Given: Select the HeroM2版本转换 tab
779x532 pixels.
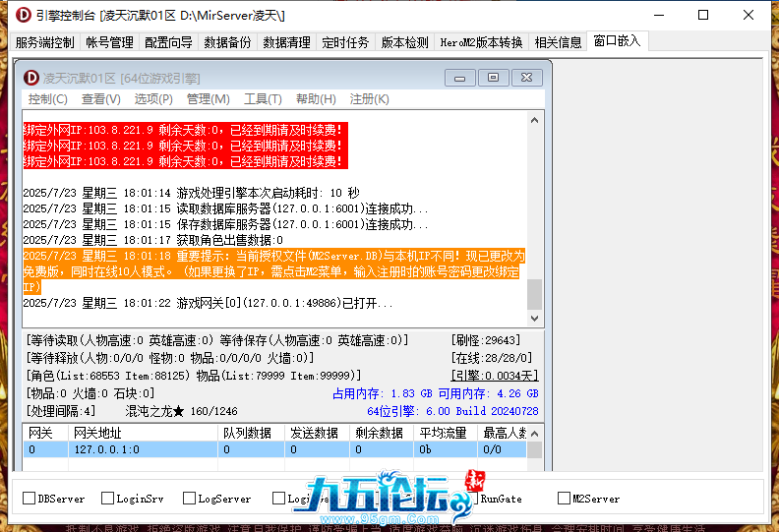Looking at the screenshot, I should 481,42.
